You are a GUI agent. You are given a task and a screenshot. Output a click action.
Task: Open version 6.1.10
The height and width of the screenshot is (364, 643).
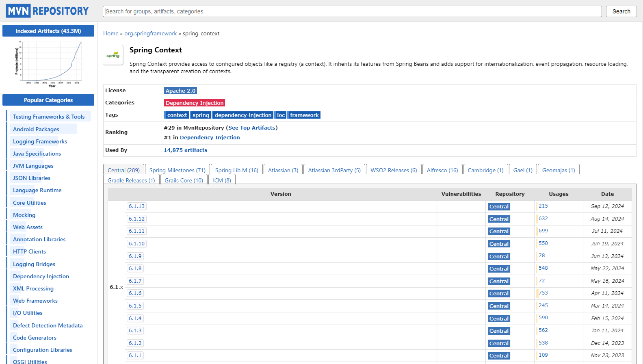[x=136, y=244]
